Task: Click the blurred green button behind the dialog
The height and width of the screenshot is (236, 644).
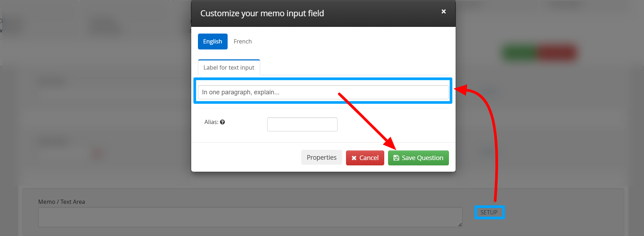Action: [520, 53]
